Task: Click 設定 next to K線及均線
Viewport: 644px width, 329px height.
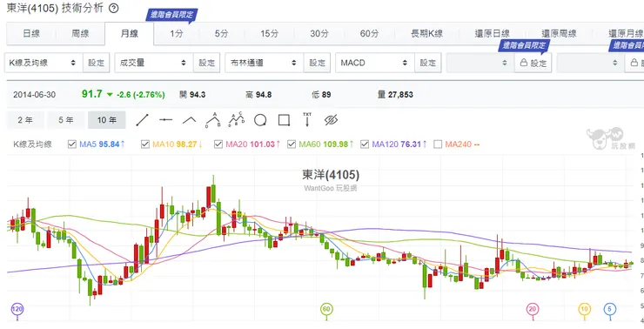Action: [x=97, y=63]
